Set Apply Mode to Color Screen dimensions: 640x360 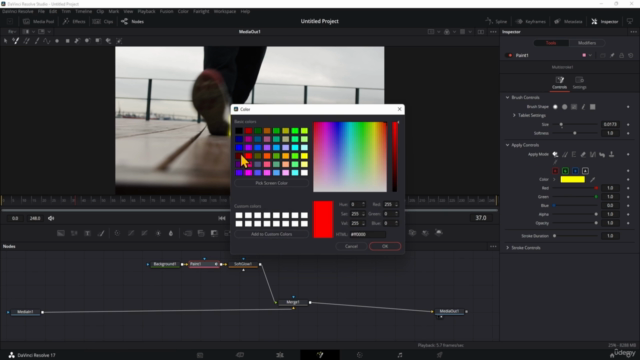555,154
